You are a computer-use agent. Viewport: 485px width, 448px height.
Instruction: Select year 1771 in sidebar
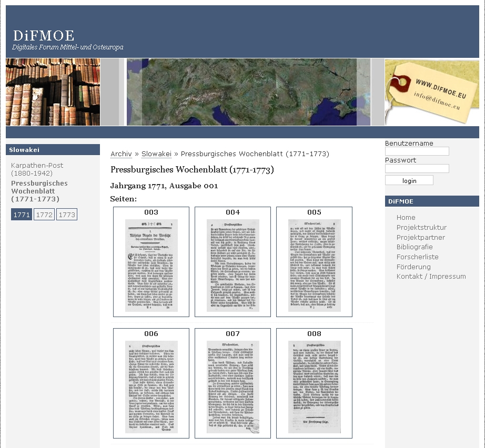(x=22, y=215)
